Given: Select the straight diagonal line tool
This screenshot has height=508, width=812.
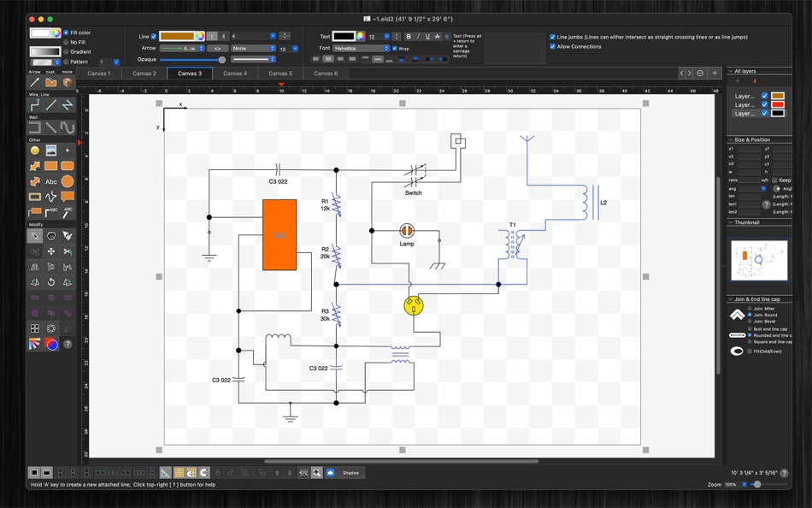Looking at the screenshot, I should [50, 105].
